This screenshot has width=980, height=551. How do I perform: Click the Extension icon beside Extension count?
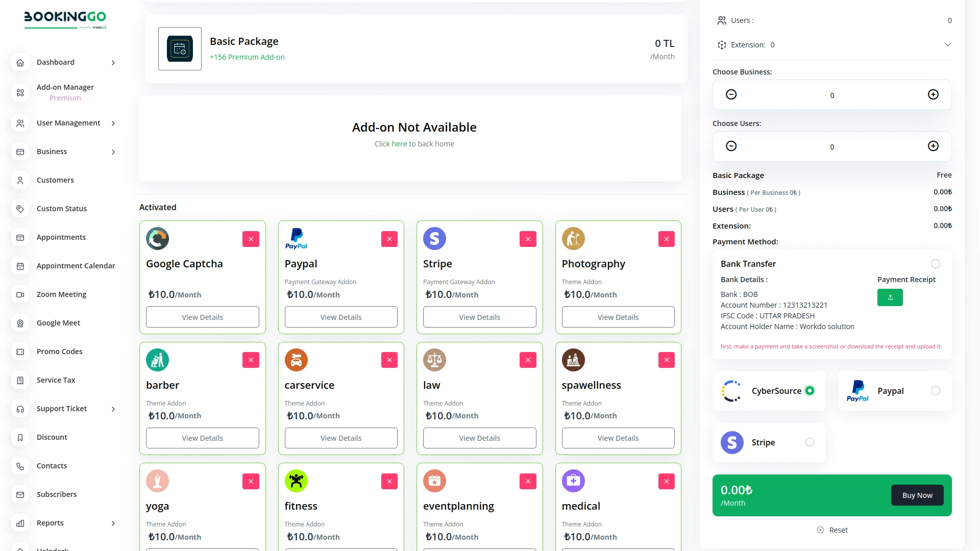click(x=721, y=44)
